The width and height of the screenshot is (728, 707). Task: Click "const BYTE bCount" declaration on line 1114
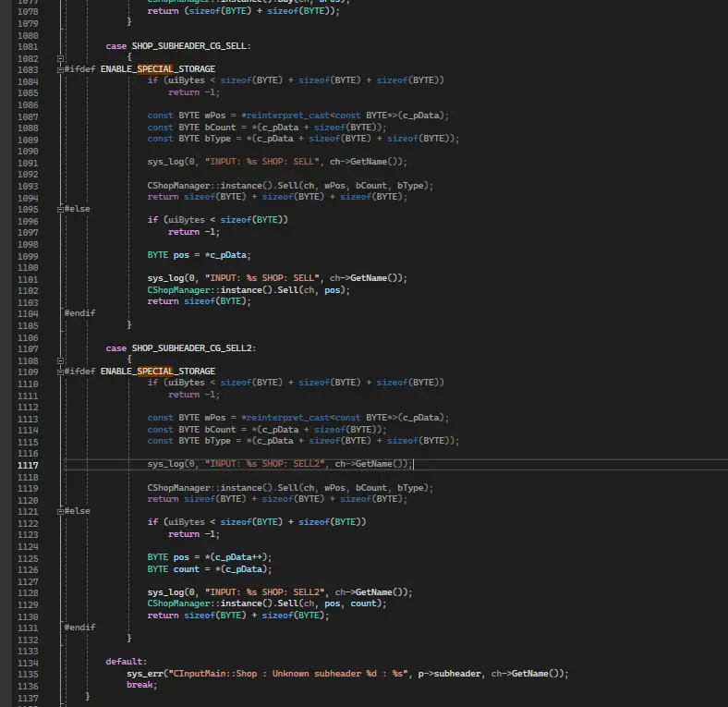266,430
